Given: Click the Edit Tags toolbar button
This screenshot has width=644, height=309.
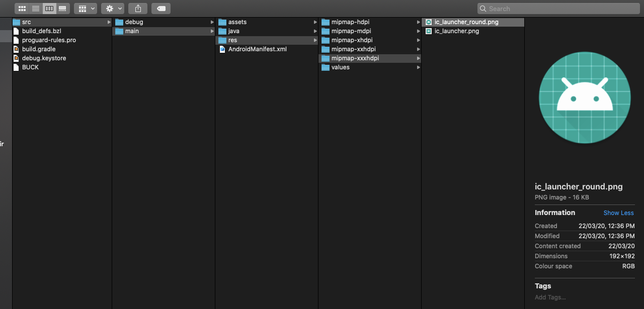Looking at the screenshot, I should point(161,9).
